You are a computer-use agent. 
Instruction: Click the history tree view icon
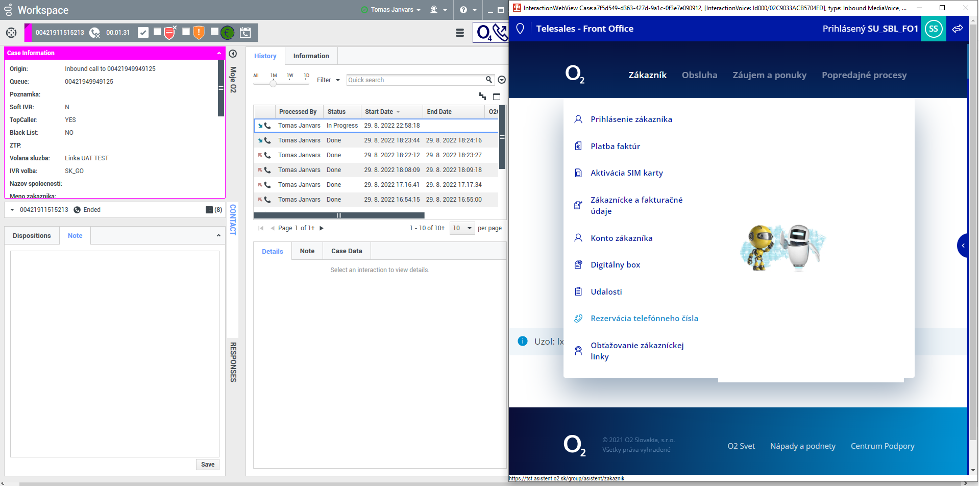(x=482, y=96)
